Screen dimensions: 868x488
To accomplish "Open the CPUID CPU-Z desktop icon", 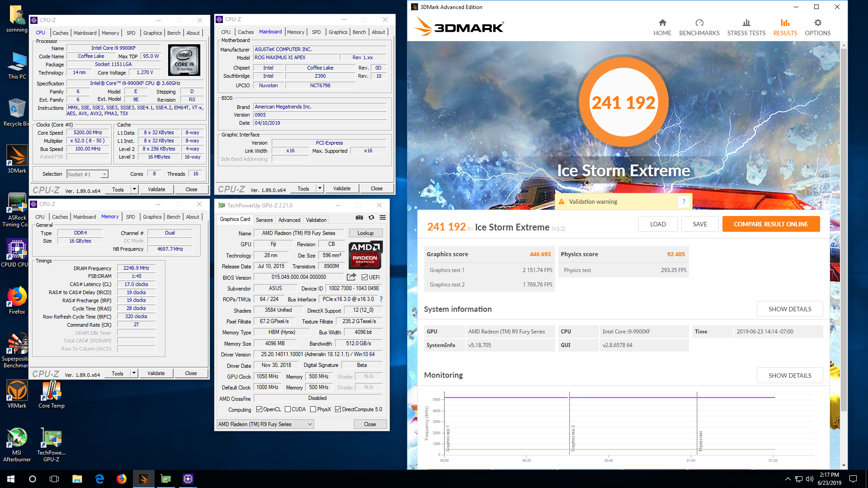I will click(17, 253).
